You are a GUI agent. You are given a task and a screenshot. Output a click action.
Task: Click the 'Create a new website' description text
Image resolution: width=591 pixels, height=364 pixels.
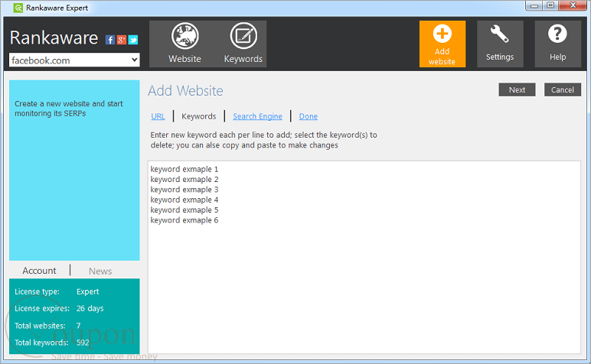[x=69, y=109]
